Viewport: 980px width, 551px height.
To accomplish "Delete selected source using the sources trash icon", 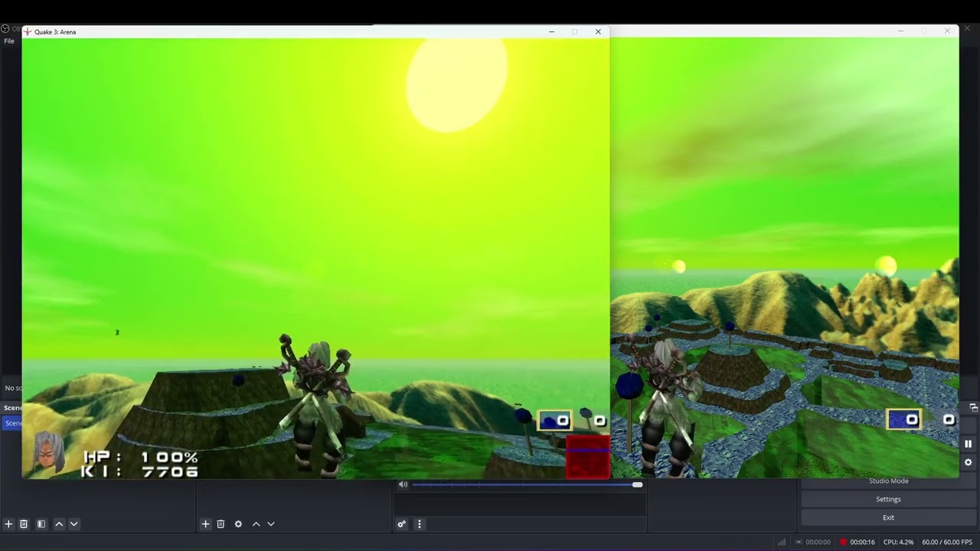I will point(220,524).
